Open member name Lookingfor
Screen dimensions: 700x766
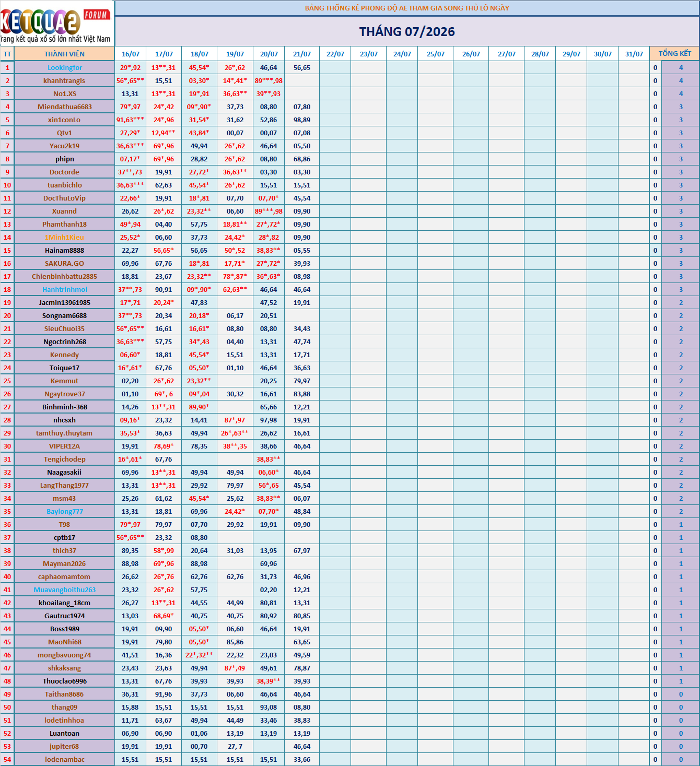(65, 67)
